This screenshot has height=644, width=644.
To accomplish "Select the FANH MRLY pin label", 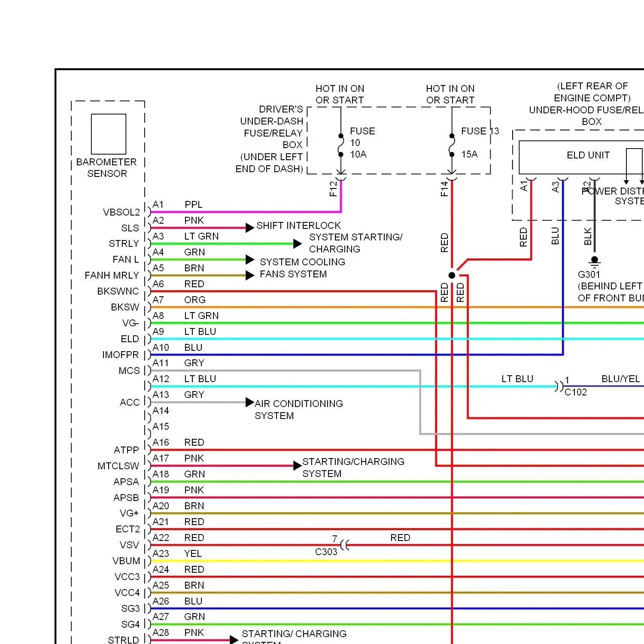I will point(112,276).
